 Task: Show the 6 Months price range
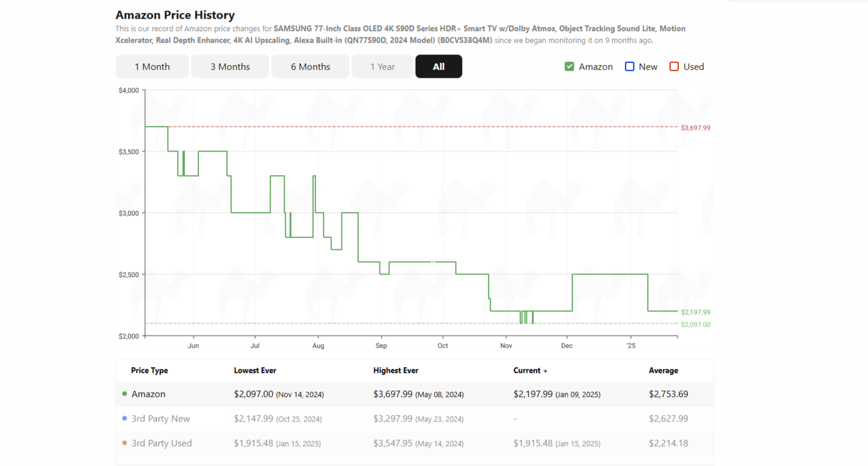click(310, 67)
